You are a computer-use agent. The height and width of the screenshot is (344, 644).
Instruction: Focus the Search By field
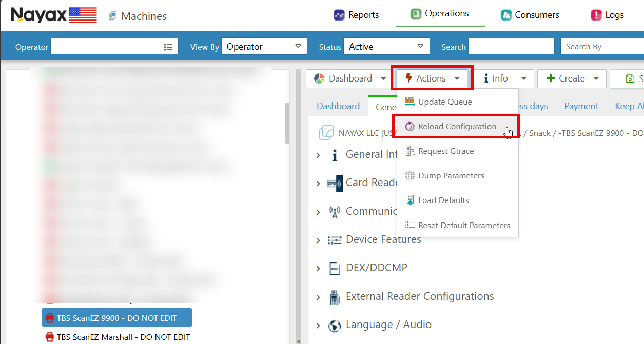(x=602, y=47)
